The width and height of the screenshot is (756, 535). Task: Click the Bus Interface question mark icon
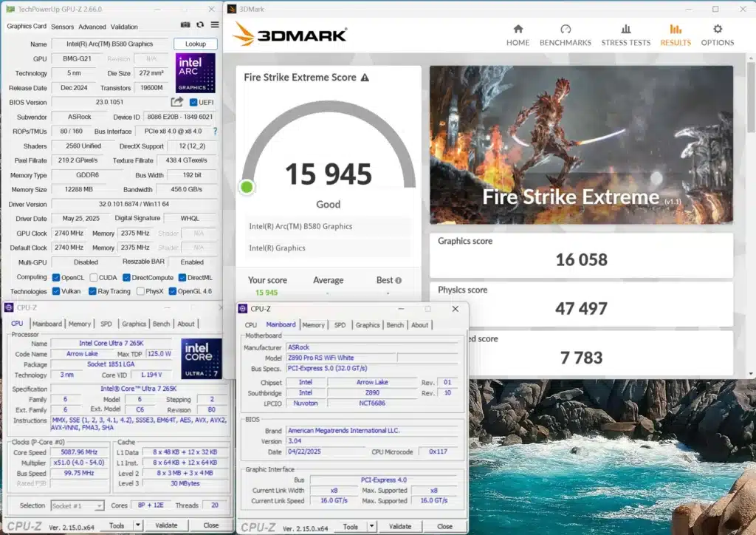pyautogui.click(x=215, y=132)
